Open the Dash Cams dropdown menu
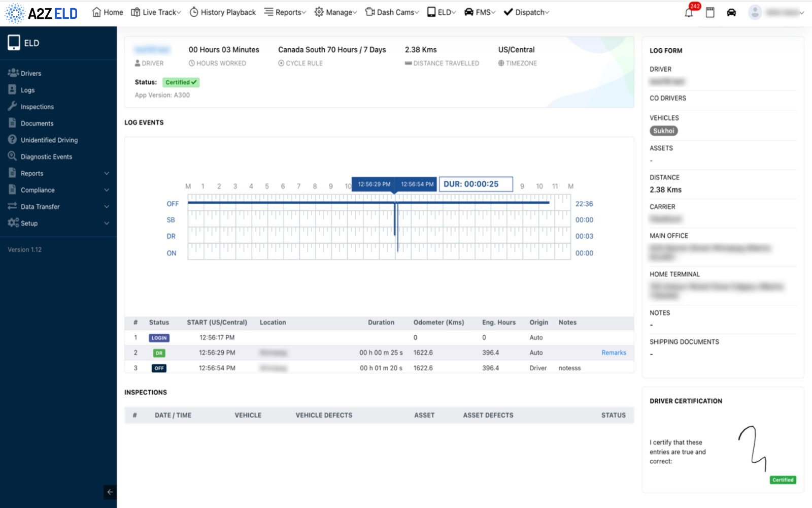 point(392,12)
